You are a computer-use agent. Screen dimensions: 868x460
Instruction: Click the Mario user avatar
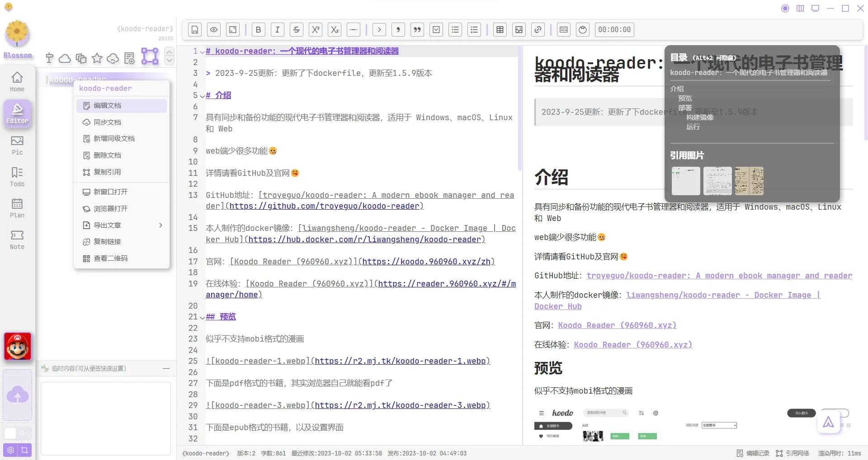coord(18,347)
